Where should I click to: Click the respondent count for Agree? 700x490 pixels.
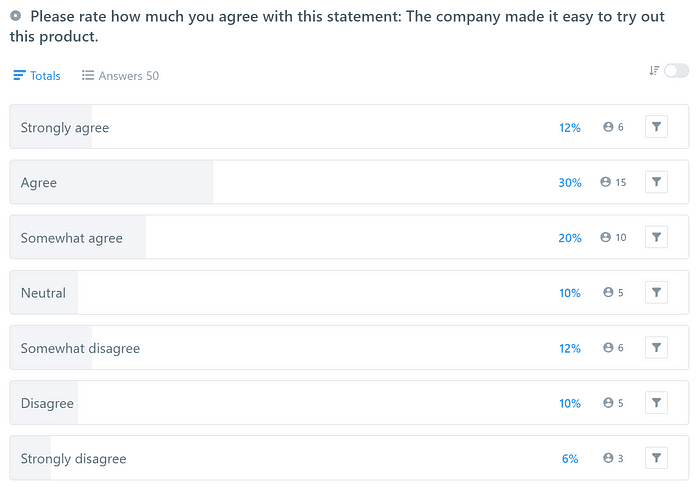613,183
